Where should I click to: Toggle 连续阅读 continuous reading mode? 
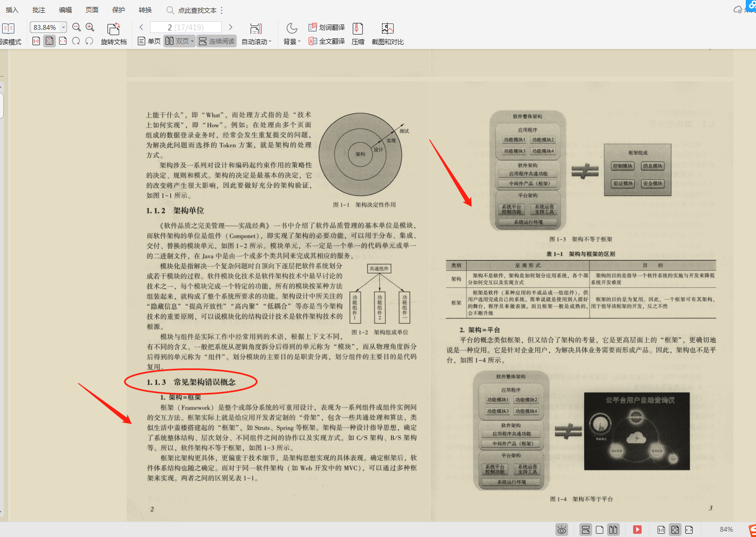pyautogui.click(x=216, y=41)
